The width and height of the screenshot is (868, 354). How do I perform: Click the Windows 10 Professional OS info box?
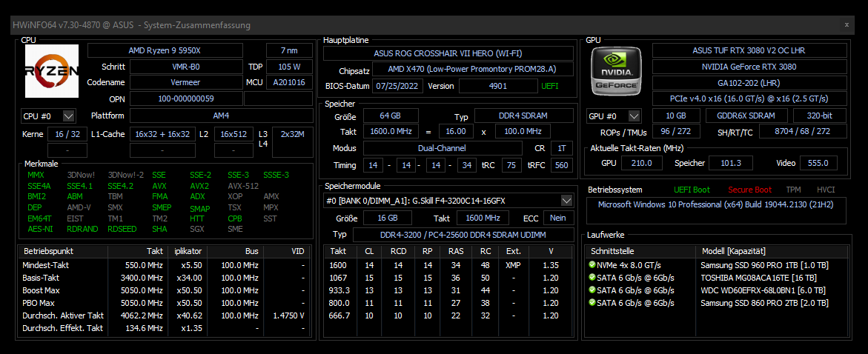point(716,211)
